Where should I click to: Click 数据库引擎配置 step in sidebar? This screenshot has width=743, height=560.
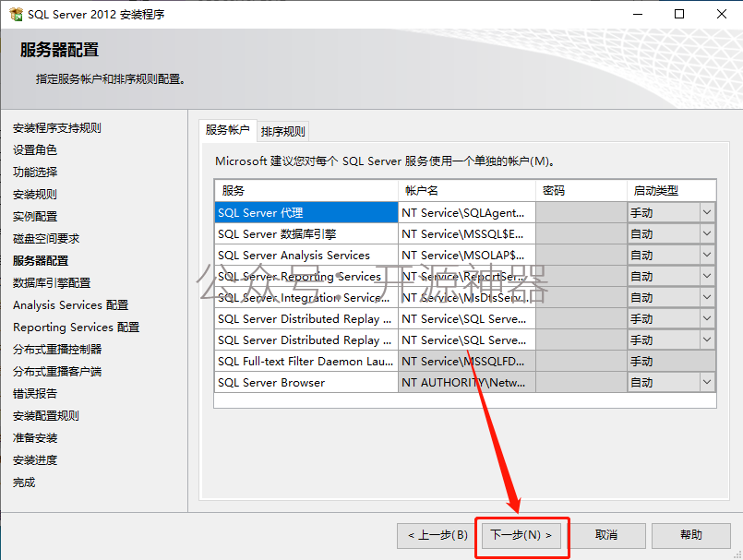coord(52,283)
